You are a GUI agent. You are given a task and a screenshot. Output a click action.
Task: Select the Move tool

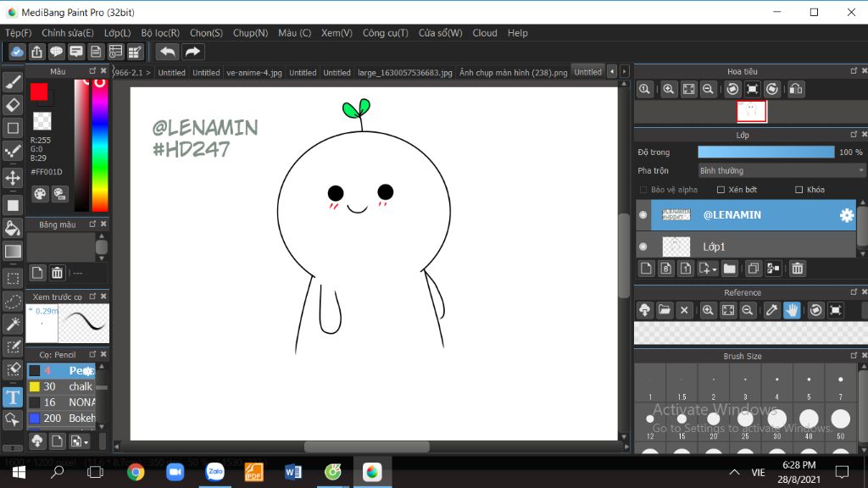[13, 178]
